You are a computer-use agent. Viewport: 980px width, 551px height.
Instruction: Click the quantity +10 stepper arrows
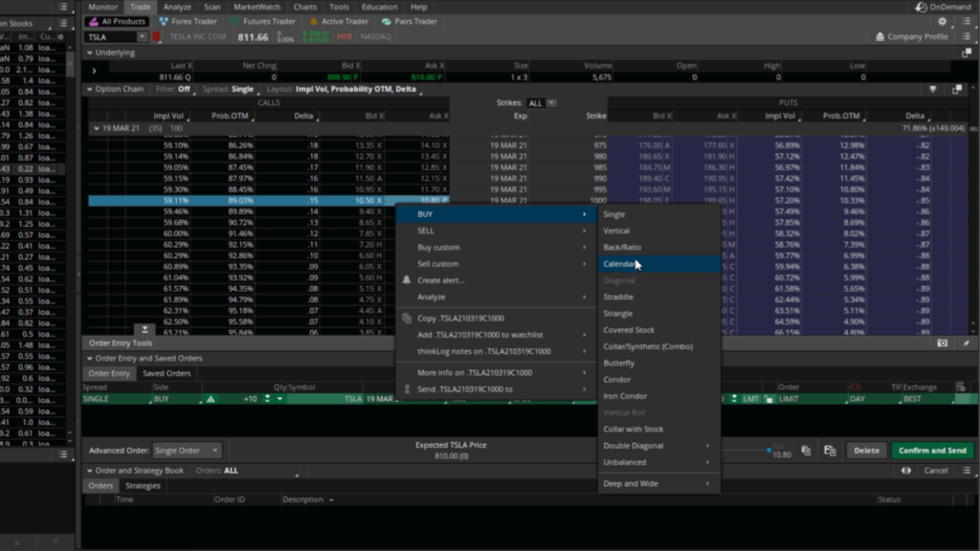pos(268,399)
